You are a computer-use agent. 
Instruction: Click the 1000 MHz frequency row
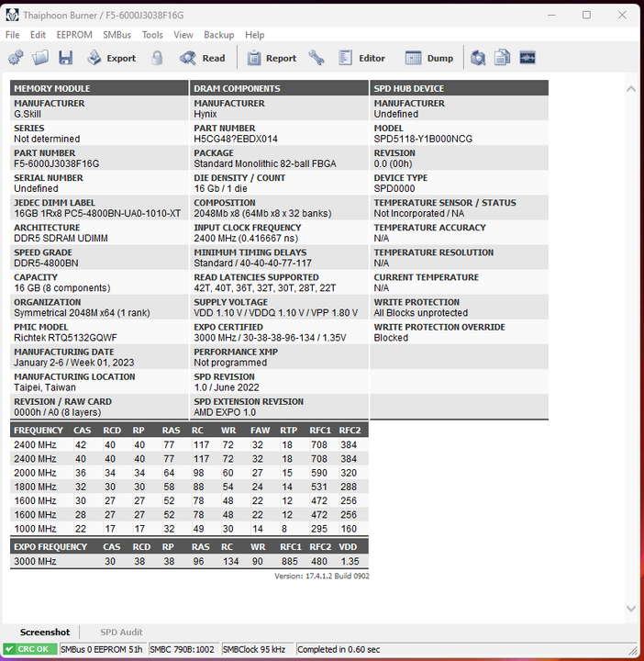click(x=189, y=529)
